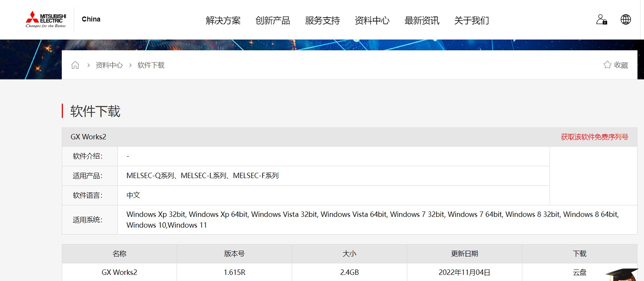Click the 资料中心 breadcrumb link
The image size is (644, 281).
click(109, 65)
